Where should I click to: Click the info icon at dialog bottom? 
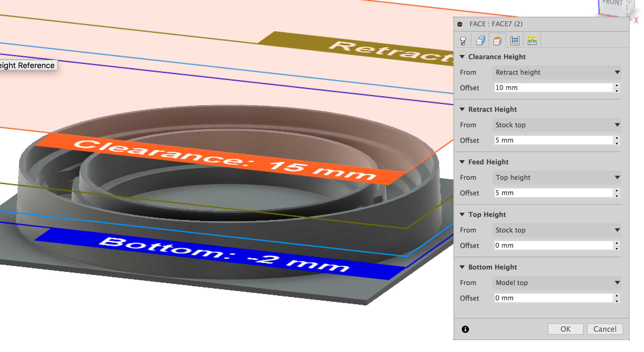pos(465,329)
